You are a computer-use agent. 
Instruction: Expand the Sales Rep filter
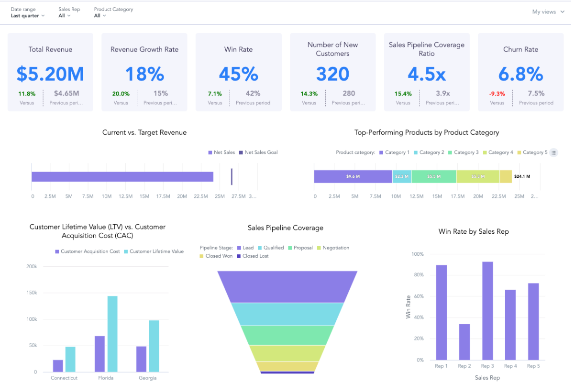(65, 16)
